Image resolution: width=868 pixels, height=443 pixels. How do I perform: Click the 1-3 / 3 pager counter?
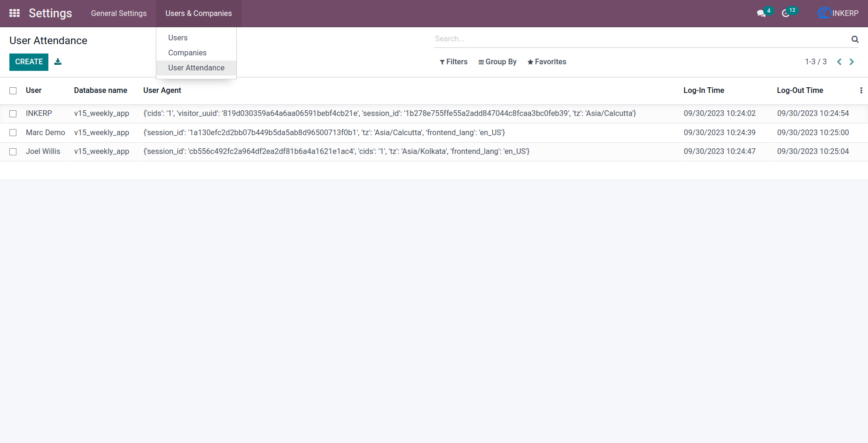tap(816, 62)
